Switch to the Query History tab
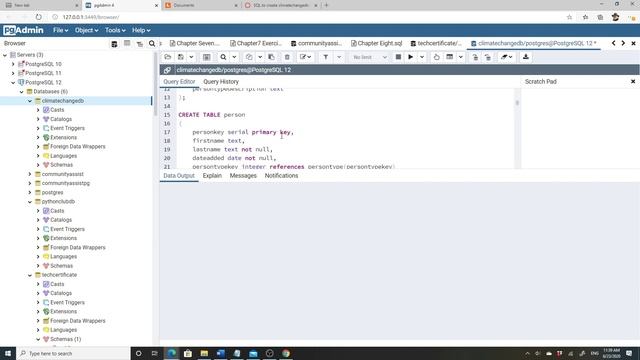 pyautogui.click(x=221, y=82)
